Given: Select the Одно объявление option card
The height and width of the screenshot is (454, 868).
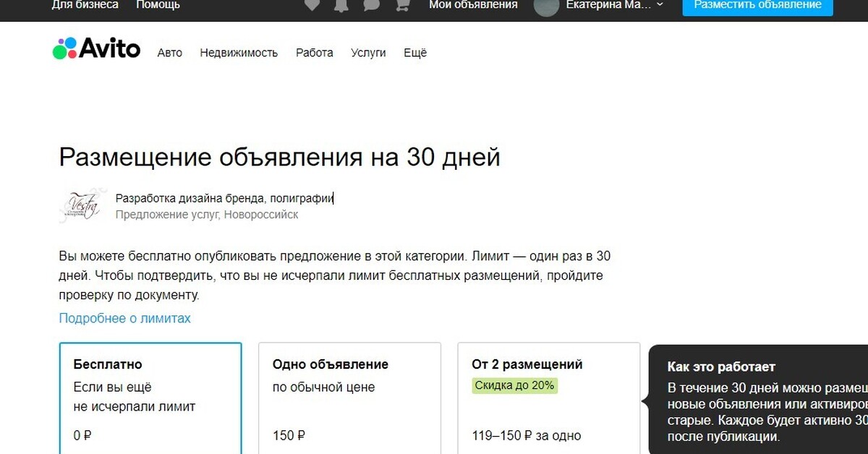Looking at the screenshot, I should coord(350,398).
